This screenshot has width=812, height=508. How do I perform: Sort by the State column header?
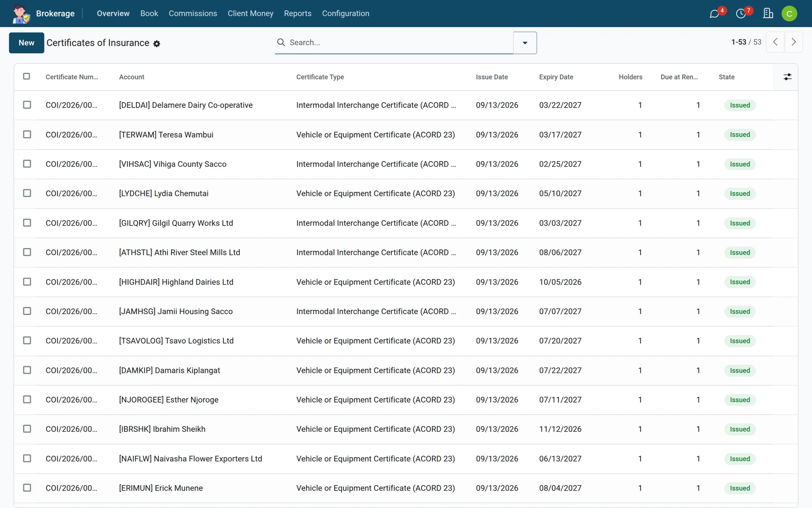coord(726,77)
